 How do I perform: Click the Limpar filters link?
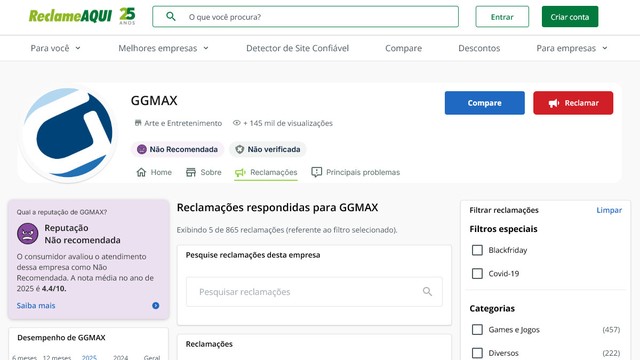point(609,210)
